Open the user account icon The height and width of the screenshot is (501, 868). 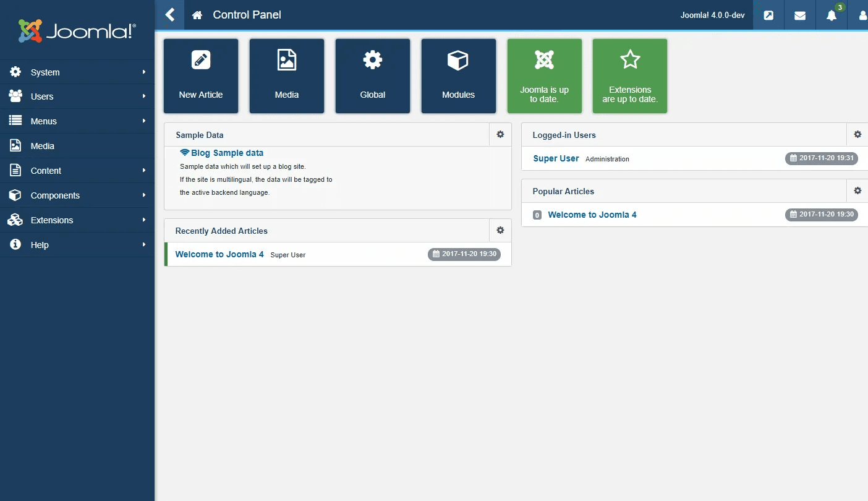[862, 15]
